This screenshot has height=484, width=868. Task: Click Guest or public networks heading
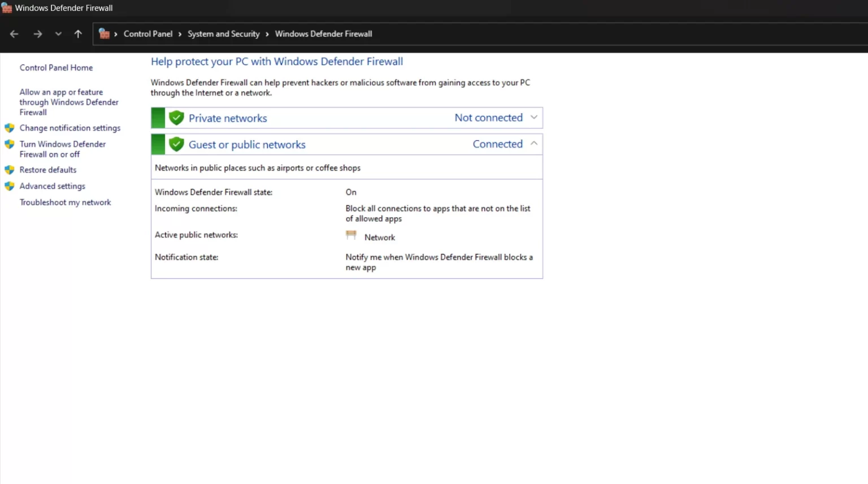(247, 145)
